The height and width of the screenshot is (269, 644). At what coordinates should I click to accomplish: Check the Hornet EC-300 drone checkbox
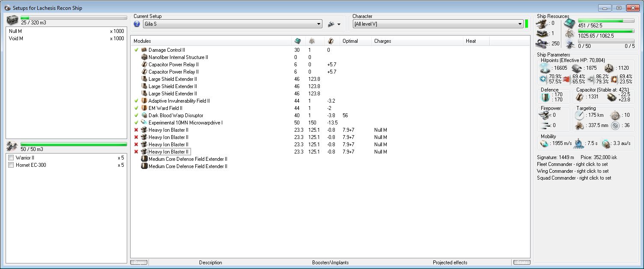coord(11,165)
